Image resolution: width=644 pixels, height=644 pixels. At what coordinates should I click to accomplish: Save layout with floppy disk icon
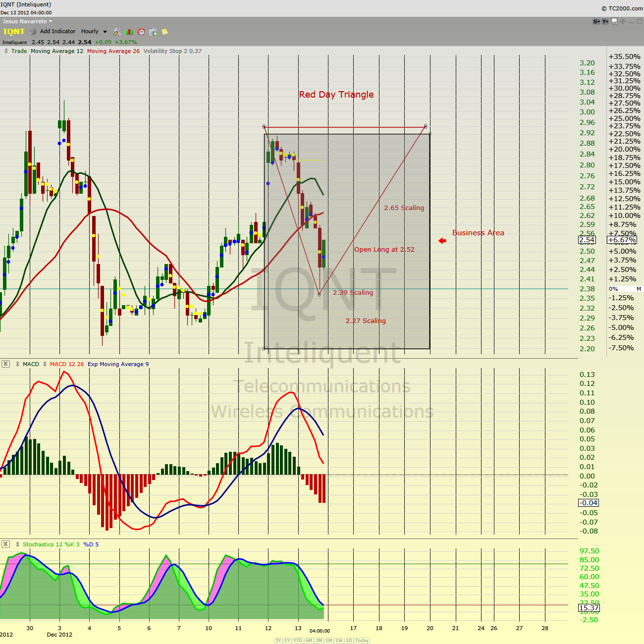click(614, 21)
